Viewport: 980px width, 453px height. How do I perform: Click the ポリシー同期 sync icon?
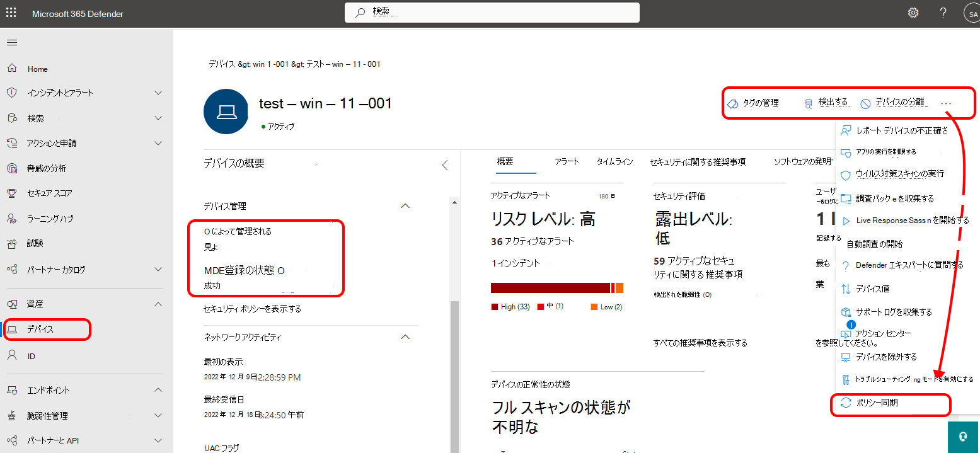pos(846,403)
